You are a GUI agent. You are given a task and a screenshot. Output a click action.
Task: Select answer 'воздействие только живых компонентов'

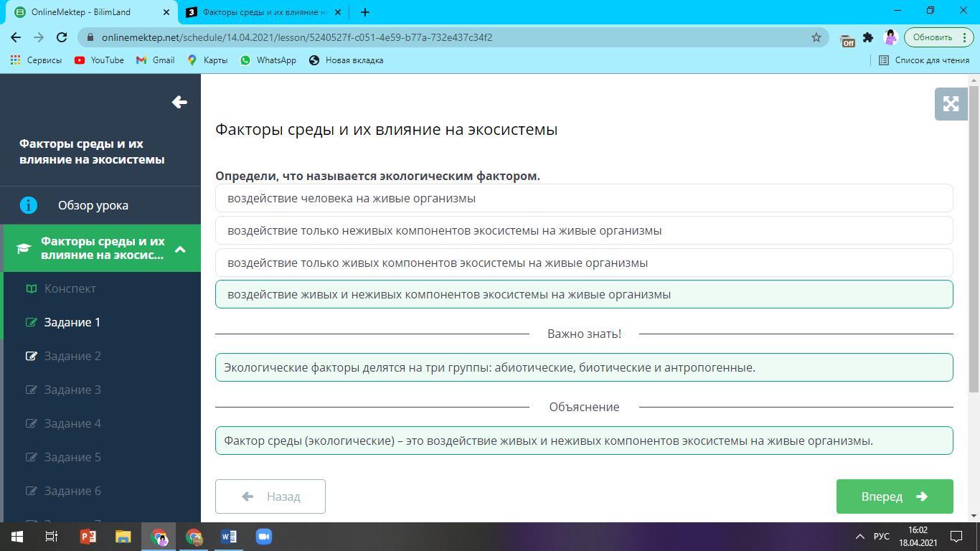point(584,263)
